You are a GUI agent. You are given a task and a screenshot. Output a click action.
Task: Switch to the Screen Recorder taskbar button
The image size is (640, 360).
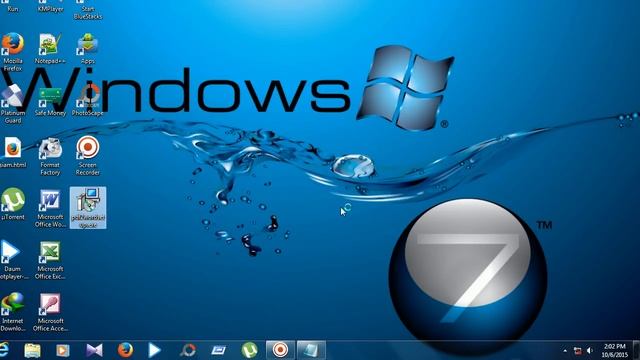[x=280, y=350]
